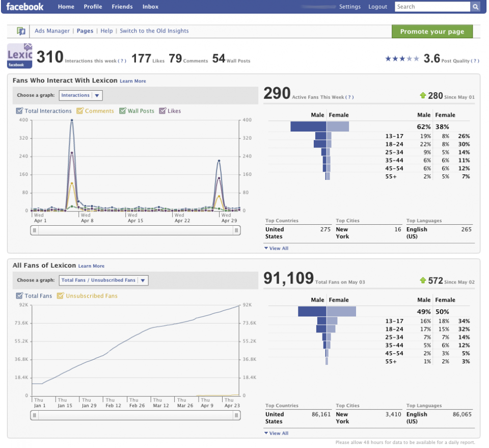Open the Inbox menu
This screenshot has width=489, height=448.
[150, 7]
